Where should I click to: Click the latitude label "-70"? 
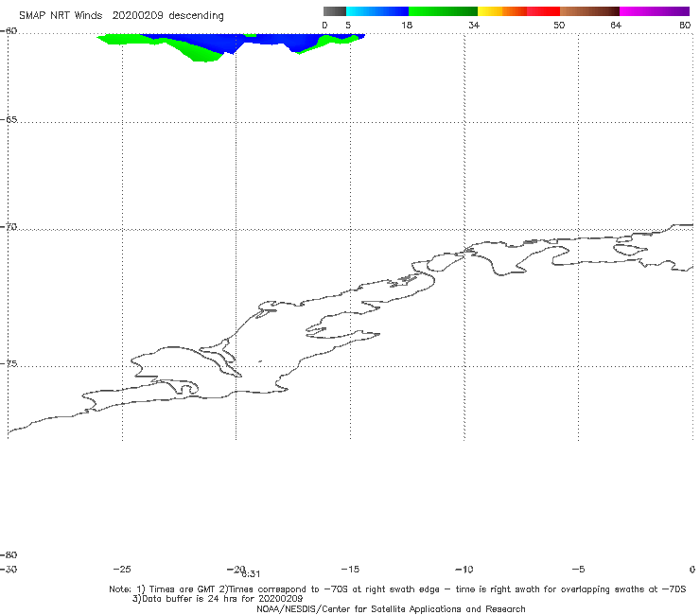[x=9, y=227]
